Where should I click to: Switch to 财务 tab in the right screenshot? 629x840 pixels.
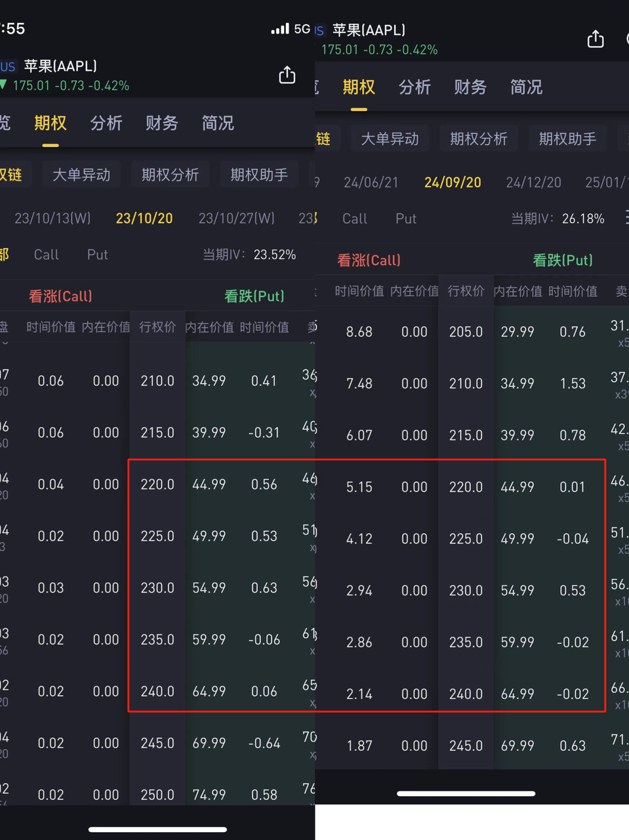click(470, 87)
